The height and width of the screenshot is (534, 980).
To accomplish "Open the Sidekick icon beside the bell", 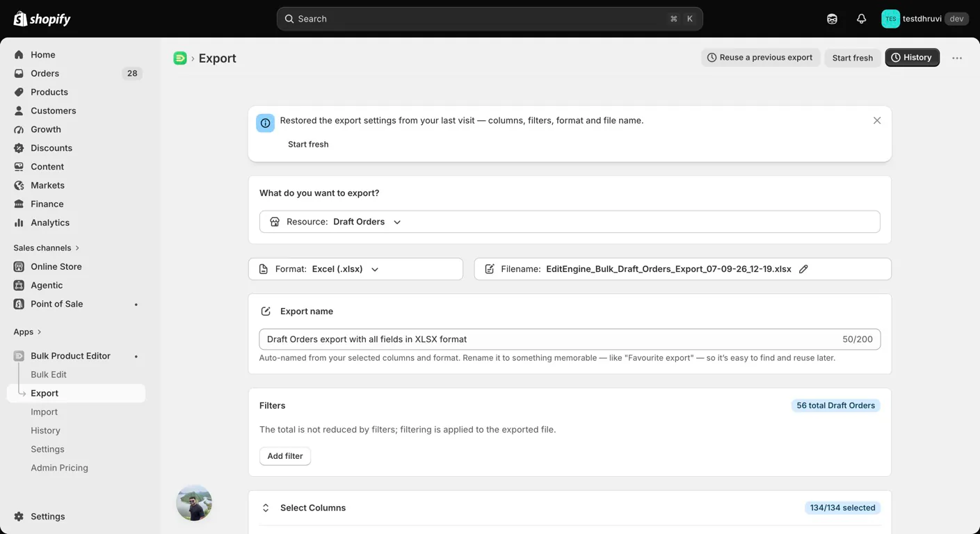I will 832,19.
